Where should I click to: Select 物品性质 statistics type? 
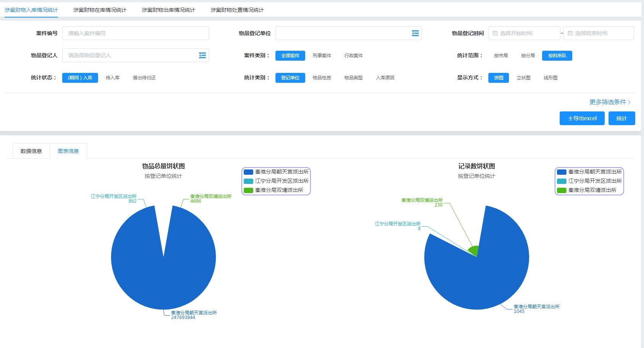(x=322, y=78)
